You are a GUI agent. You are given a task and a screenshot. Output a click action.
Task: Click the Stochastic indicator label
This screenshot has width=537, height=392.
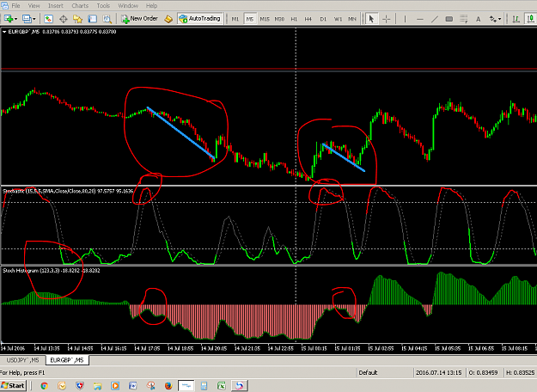tap(68, 191)
